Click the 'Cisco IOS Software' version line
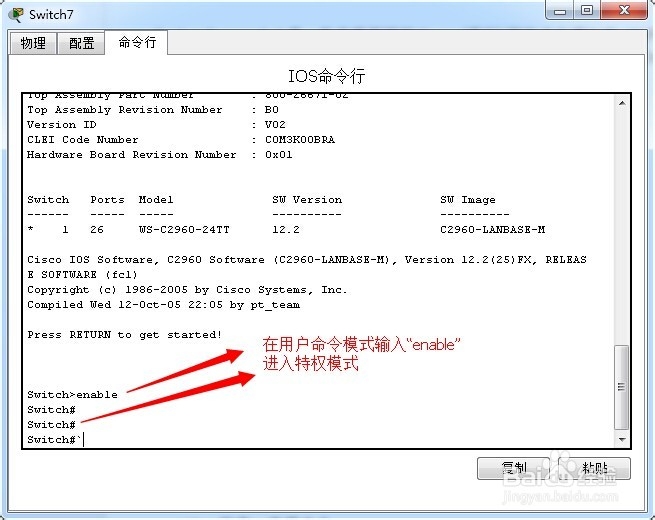Viewport: 655px width, 520px height. tap(307, 267)
